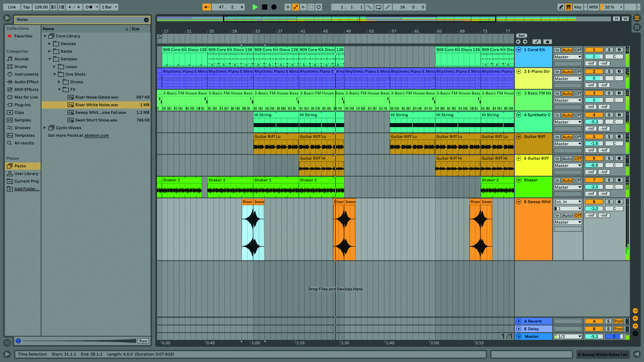Toggle browser preview headphone button

click(x=18, y=341)
